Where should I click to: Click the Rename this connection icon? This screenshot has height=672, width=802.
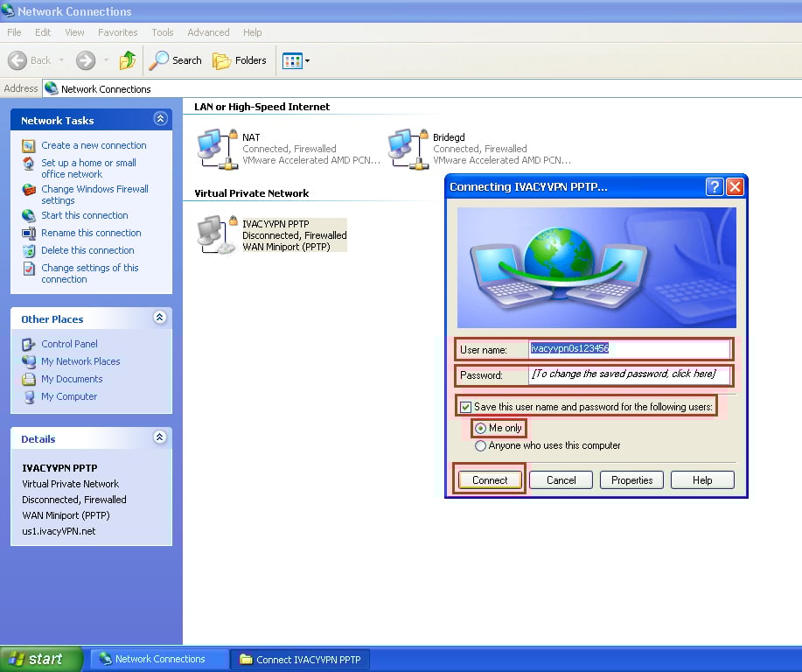pyautogui.click(x=29, y=234)
